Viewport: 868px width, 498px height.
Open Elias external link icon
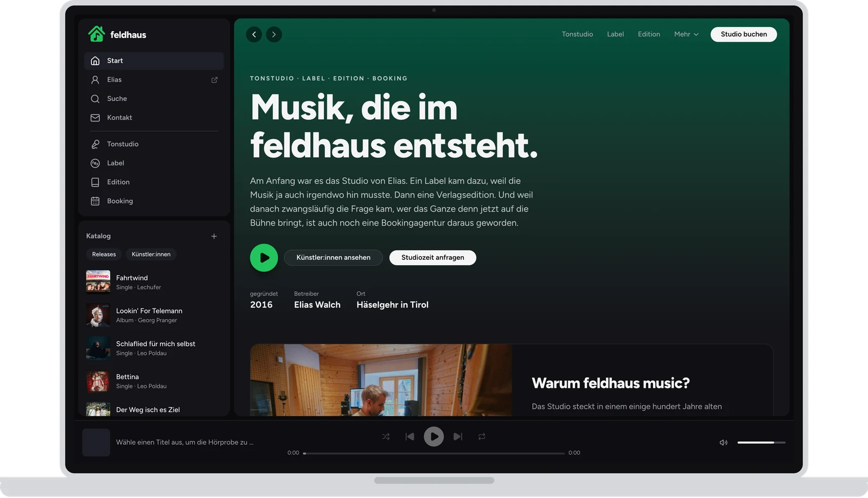coord(214,80)
